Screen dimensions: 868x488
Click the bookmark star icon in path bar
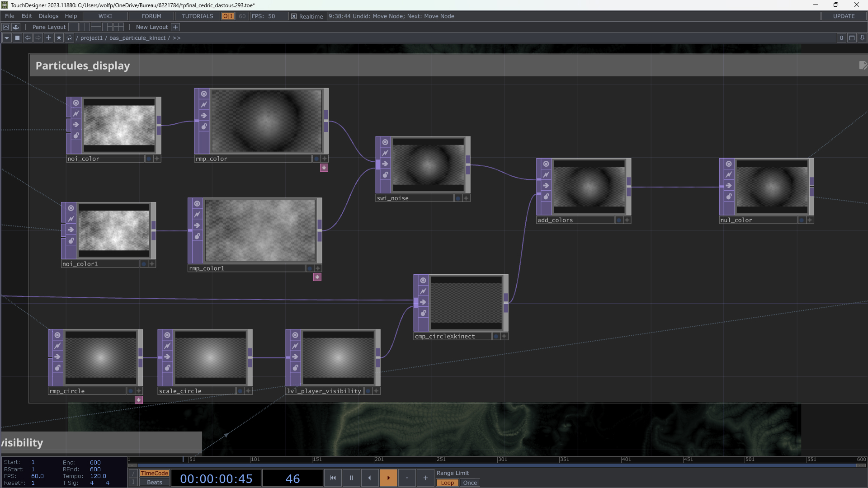[x=59, y=38]
